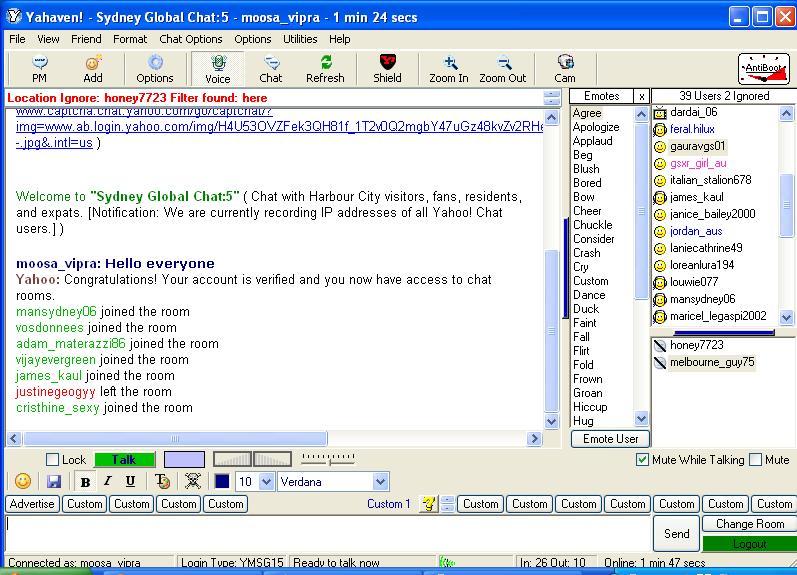Click ignored user melbourne_guy75 icon
This screenshot has width=797, height=575.
point(660,362)
